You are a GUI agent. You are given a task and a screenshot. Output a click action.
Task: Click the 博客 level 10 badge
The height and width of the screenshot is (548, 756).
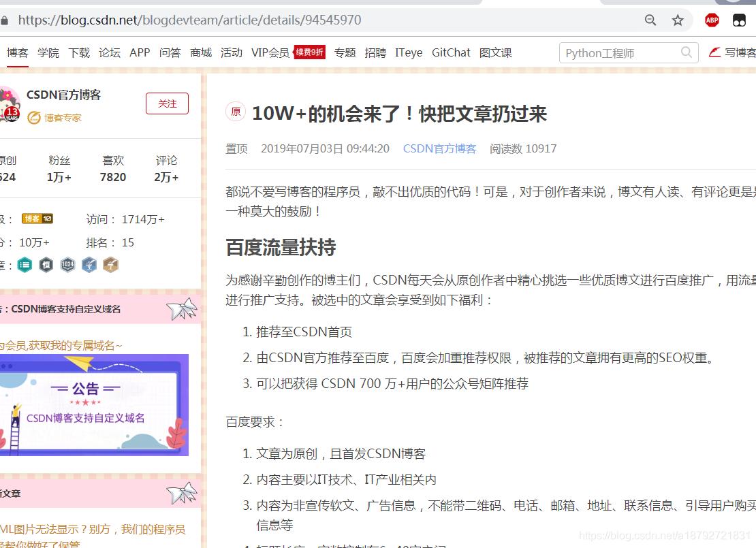(x=37, y=219)
